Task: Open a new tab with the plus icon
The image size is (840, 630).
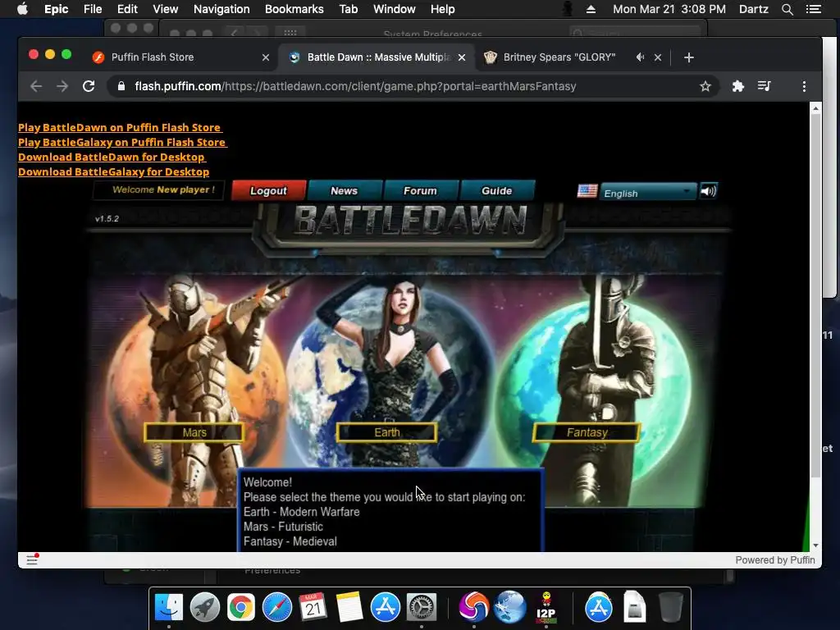Action: [x=689, y=57]
